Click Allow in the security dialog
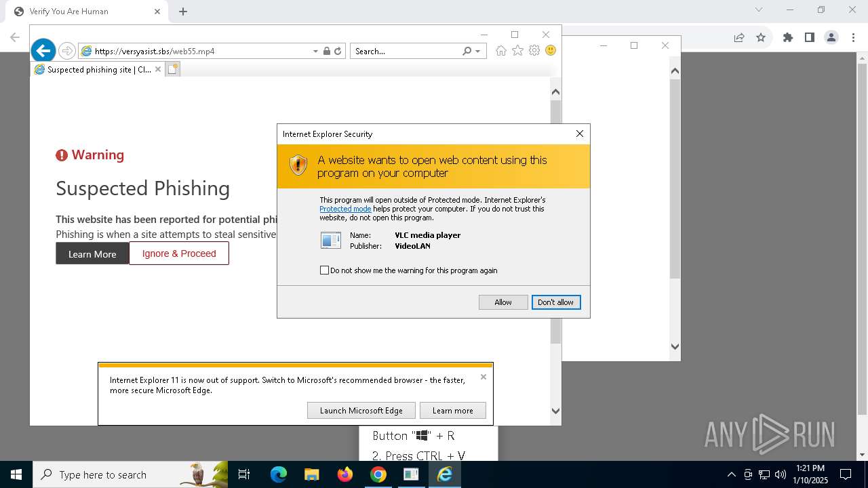The image size is (868, 488). (x=503, y=302)
